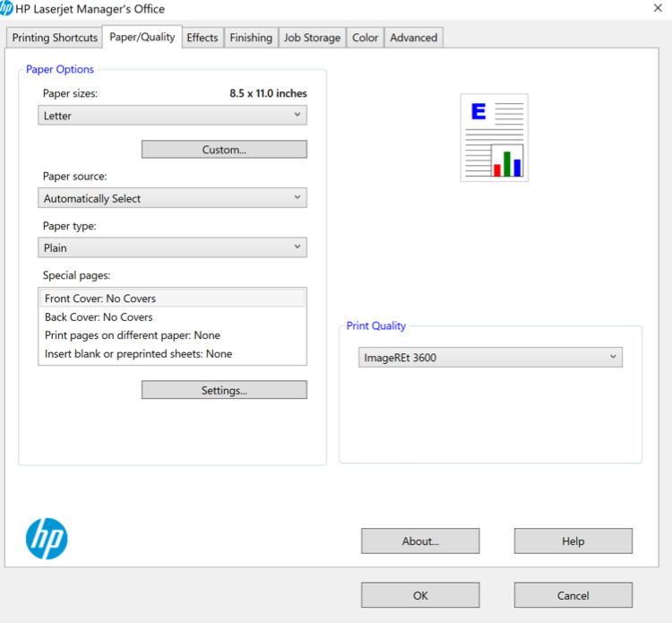This screenshot has width=672, height=623.
Task: Open special pages Settings button
Action: coord(224,391)
